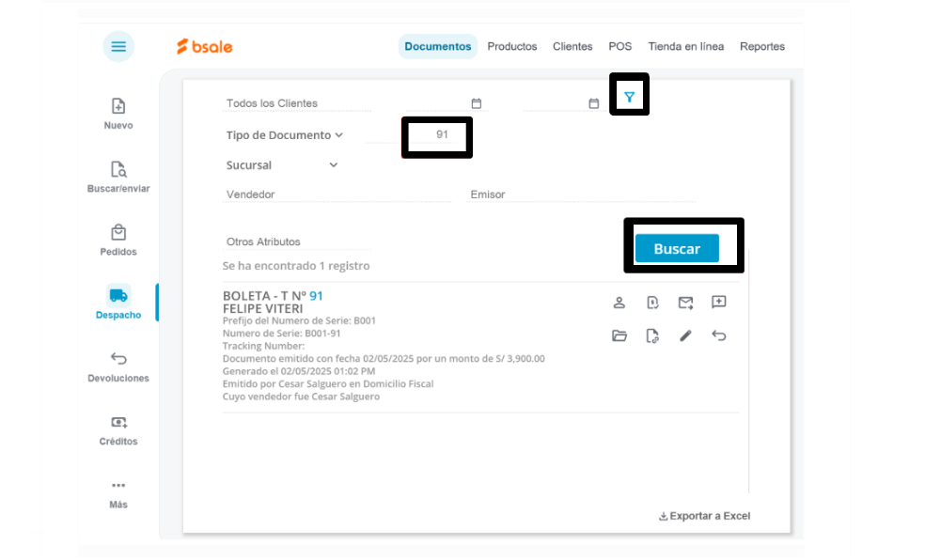Go to Pedidos in sidebar
The height and width of the screenshot is (560, 925).
[118, 240]
